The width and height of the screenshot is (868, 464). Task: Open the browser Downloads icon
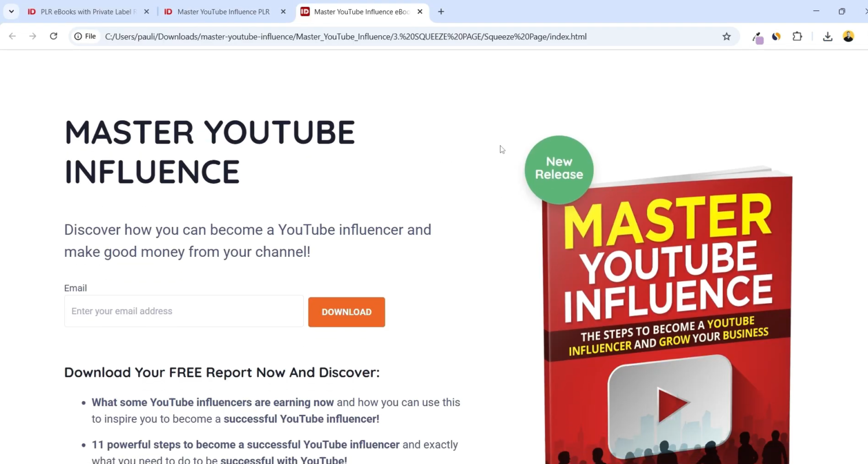827,36
